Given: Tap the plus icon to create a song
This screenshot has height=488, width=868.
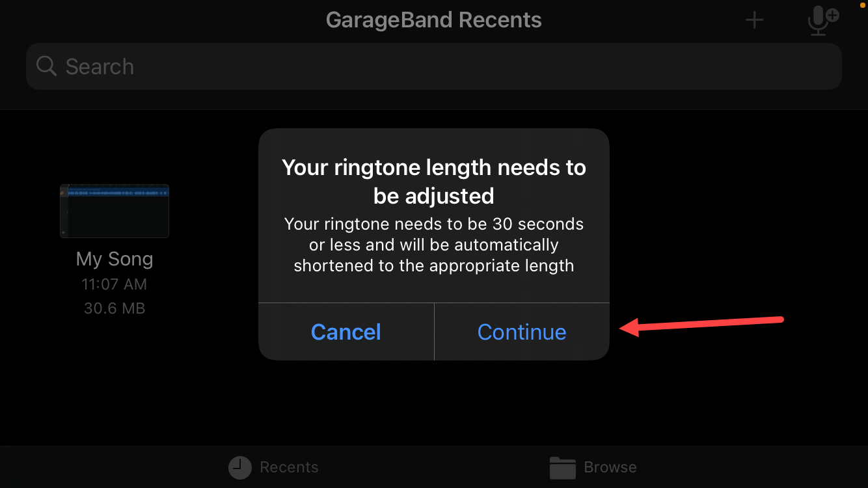Looking at the screenshot, I should [x=754, y=21].
